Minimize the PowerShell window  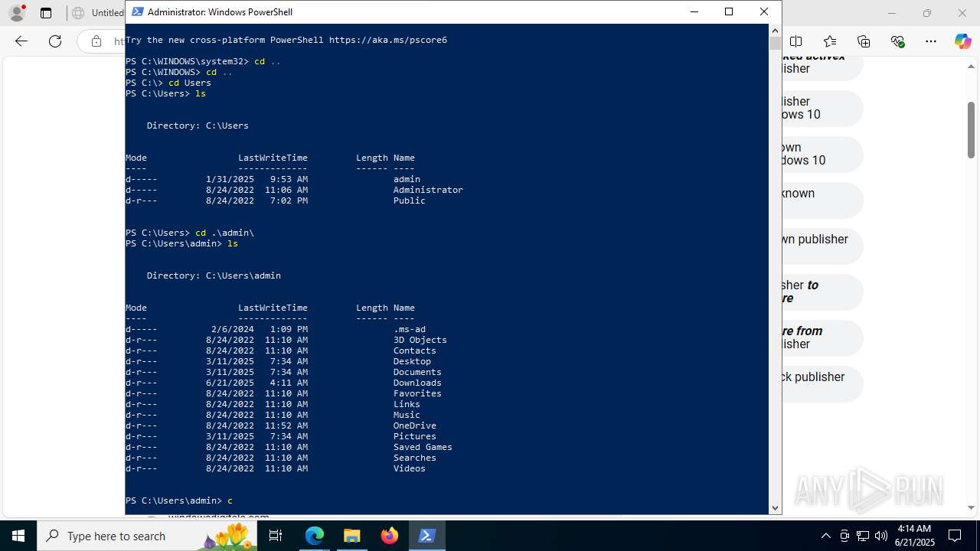[x=694, y=11]
